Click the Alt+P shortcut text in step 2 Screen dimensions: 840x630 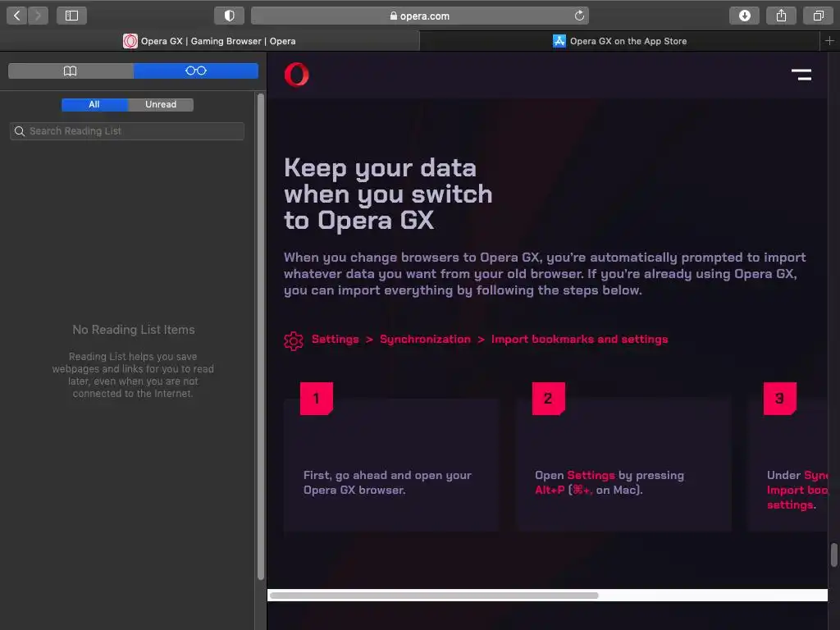(x=550, y=490)
